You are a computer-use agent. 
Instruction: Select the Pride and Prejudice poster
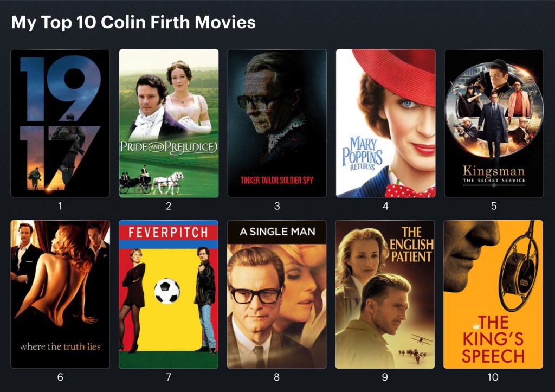(169, 123)
